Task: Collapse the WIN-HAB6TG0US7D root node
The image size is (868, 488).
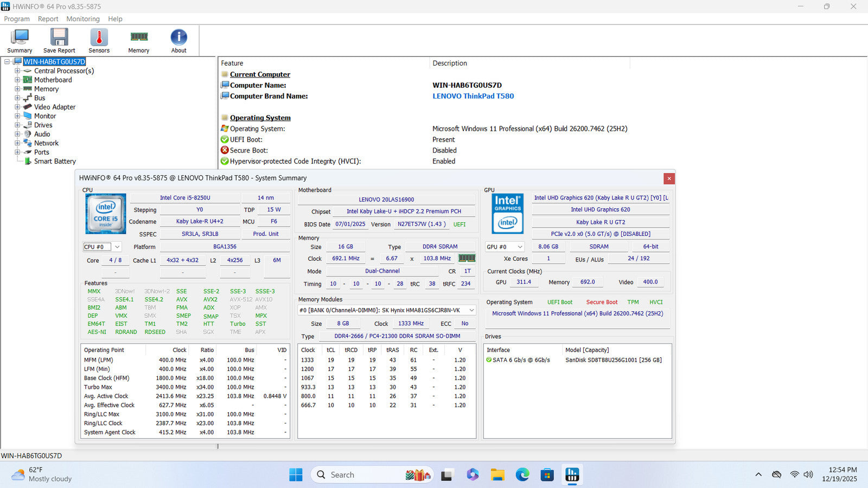Action: point(7,62)
